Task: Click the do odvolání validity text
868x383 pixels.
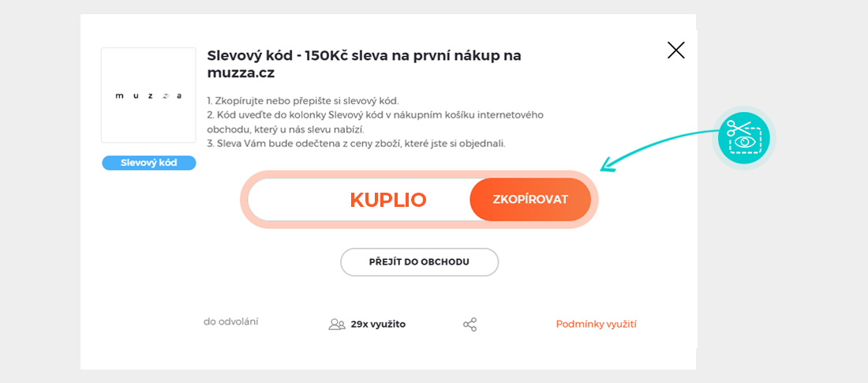Action: [x=231, y=321]
